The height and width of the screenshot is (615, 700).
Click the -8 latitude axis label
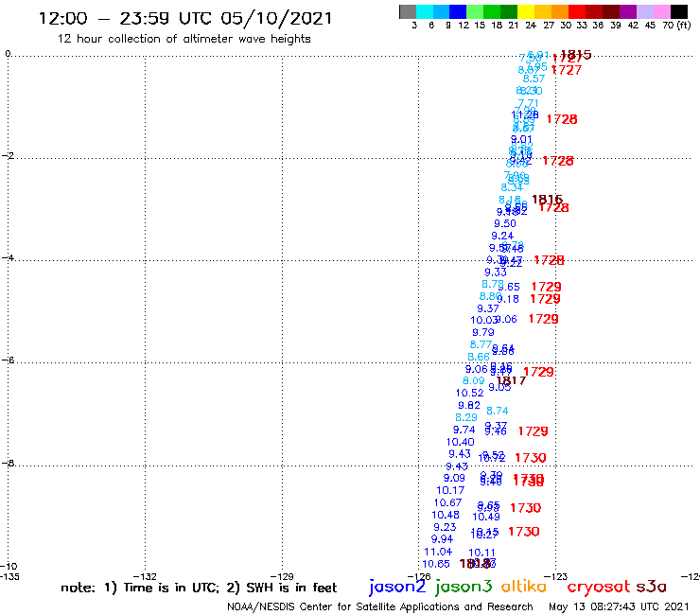point(8,463)
